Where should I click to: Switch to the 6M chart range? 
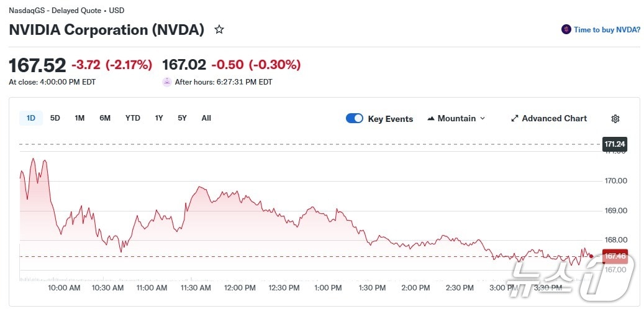105,118
